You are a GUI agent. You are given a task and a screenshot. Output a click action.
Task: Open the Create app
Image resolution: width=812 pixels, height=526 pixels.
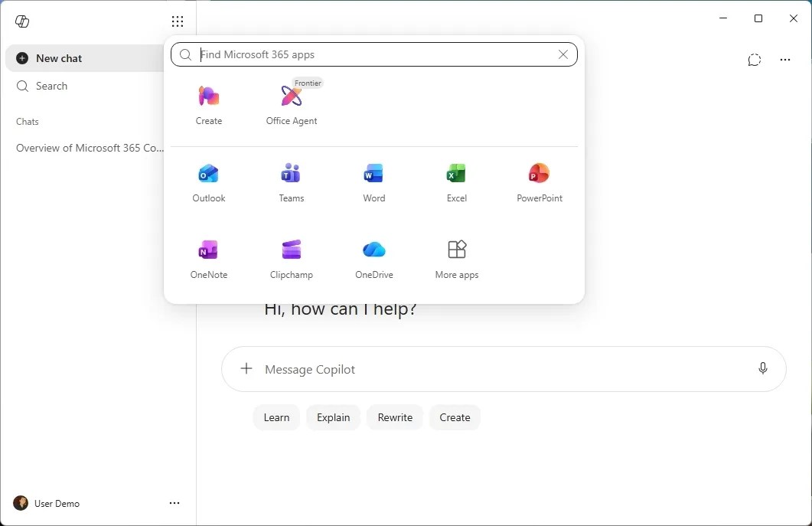(x=209, y=105)
